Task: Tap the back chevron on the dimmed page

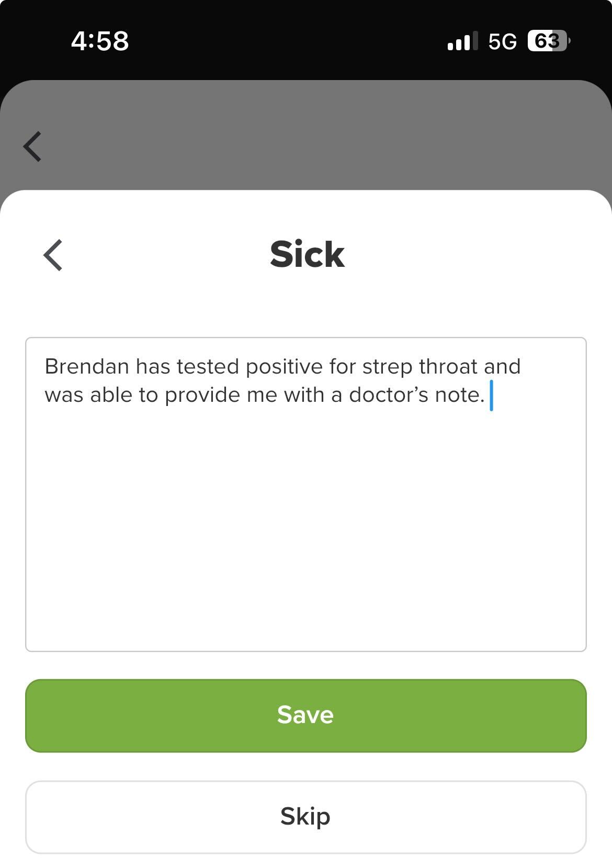Action: click(32, 146)
